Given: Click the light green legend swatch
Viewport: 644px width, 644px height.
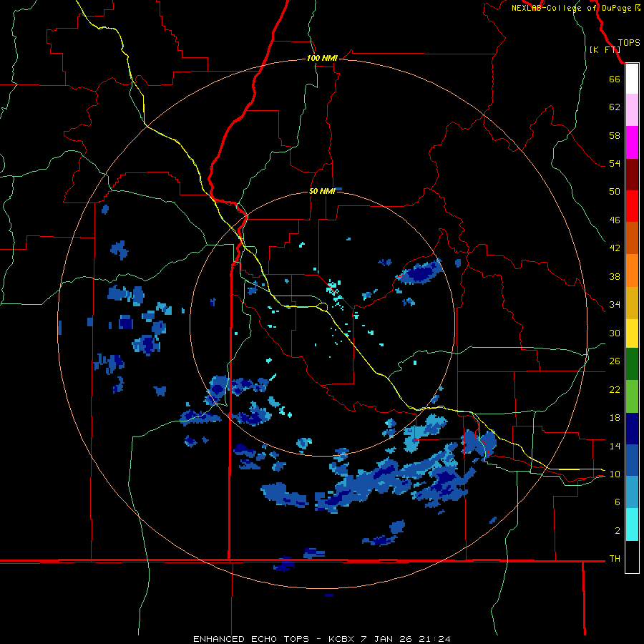Looking at the screenshot, I should (632, 396).
